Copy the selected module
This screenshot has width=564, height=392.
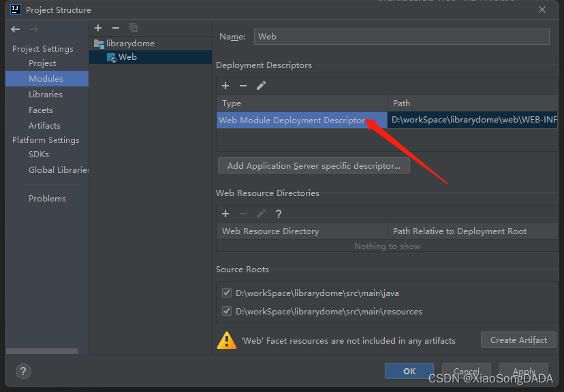[x=134, y=28]
